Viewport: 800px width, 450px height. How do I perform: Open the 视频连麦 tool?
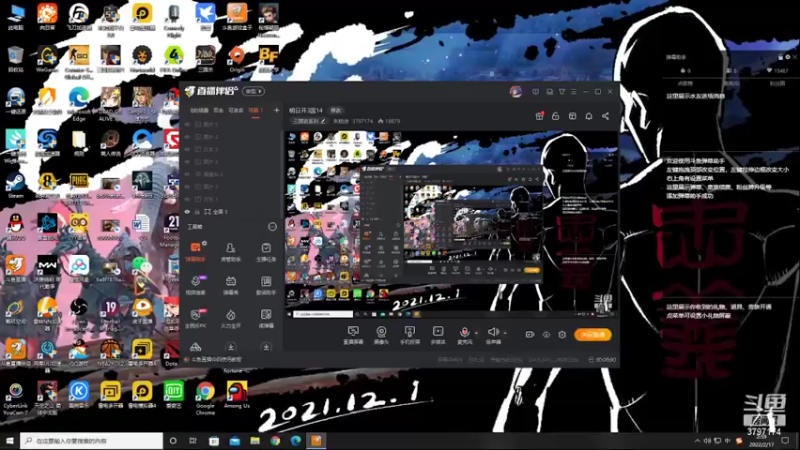(195, 285)
